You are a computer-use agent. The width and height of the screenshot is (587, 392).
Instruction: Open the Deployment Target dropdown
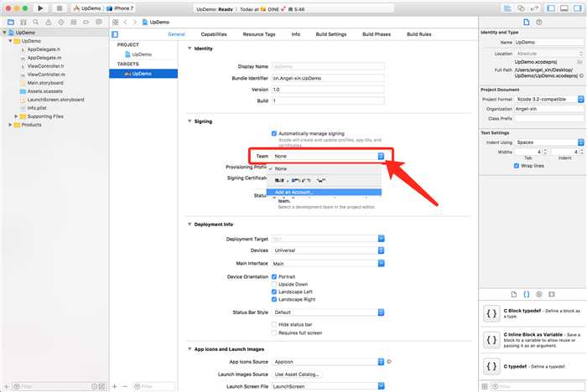pos(329,239)
